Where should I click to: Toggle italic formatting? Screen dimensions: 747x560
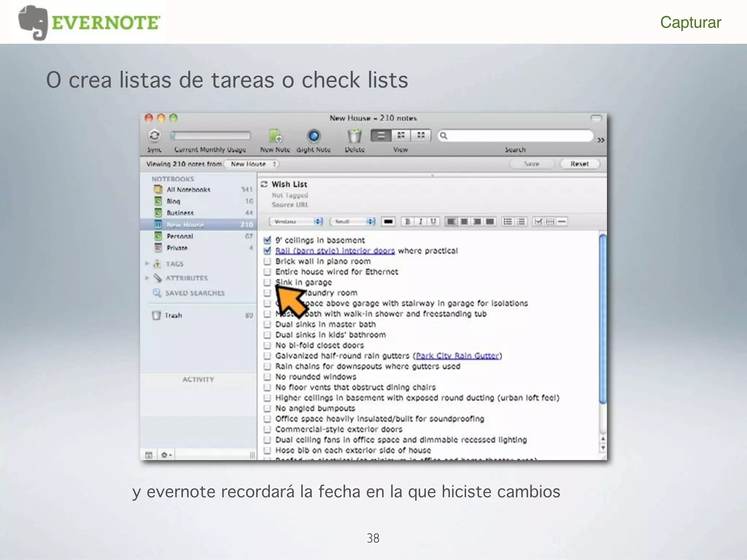click(421, 221)
